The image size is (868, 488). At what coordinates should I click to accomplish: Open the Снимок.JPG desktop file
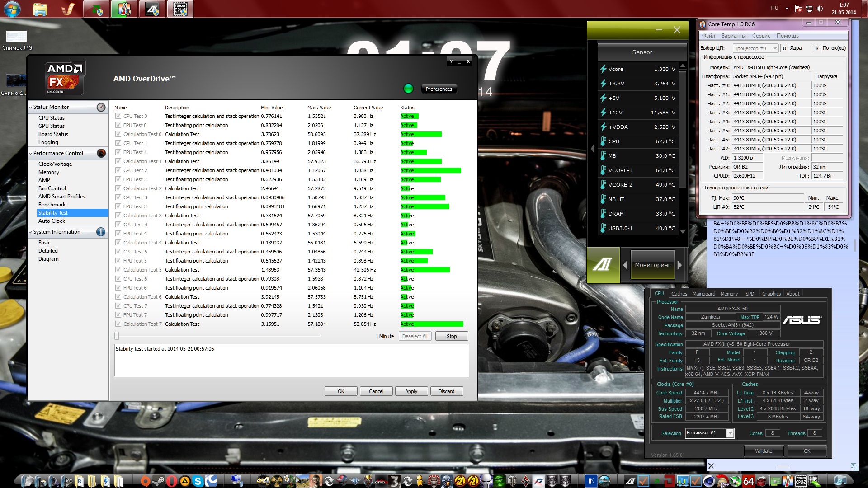point(17,40)
